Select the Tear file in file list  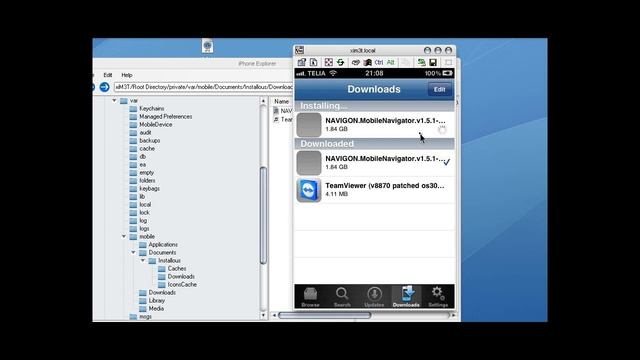click(x=283, y=120)
